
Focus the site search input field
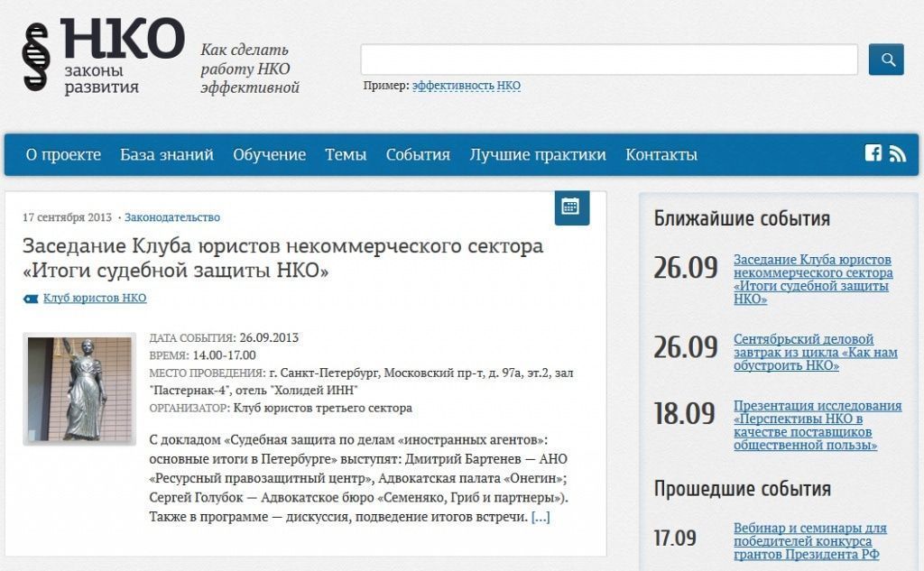(609, 60)
